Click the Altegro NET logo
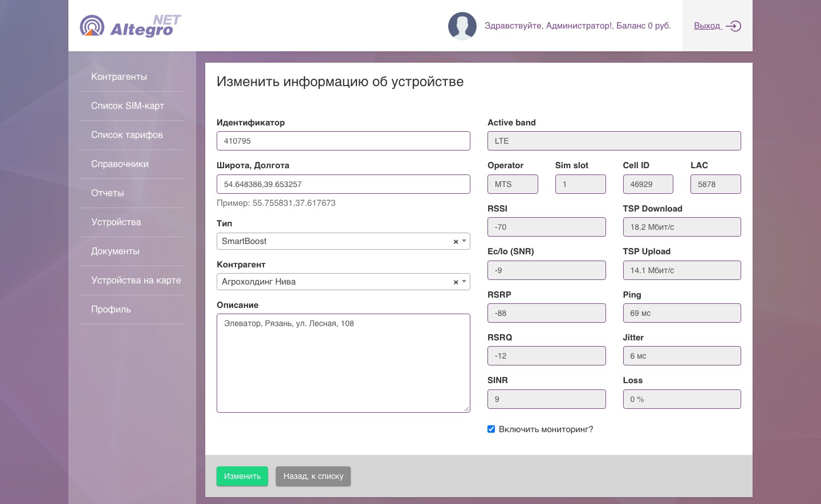 [131, 26]
